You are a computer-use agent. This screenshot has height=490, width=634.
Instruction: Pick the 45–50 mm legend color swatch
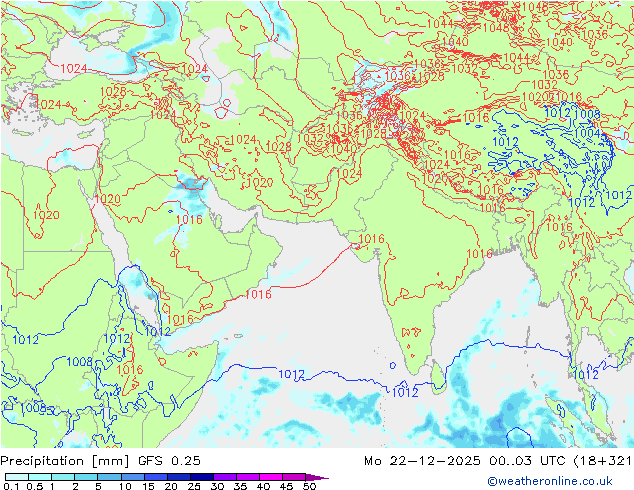[x=294, y=477]
